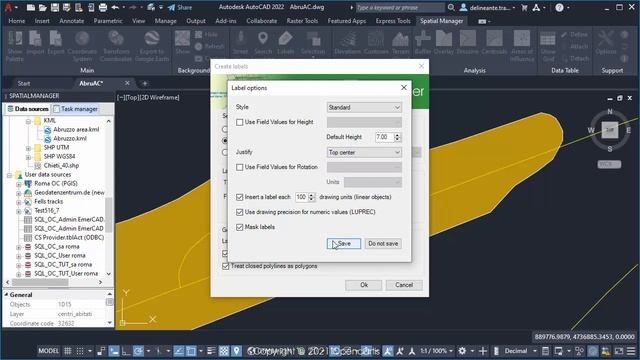Screen dimensions: 640x360
Task: Switch to the Start document tab
Action: click(x=24, y=83)
